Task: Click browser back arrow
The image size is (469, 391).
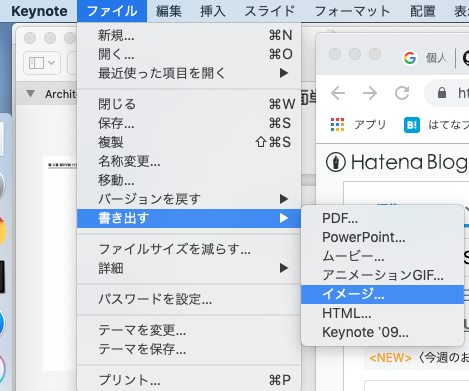Action: tap(338, 93)
